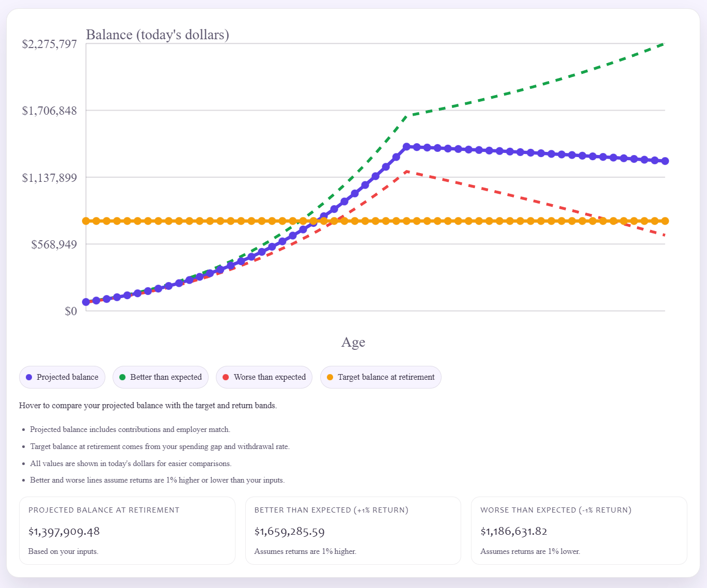Click the hover-to-compare hint text
This screenshot has width=707, height=588.
(148, 406)
